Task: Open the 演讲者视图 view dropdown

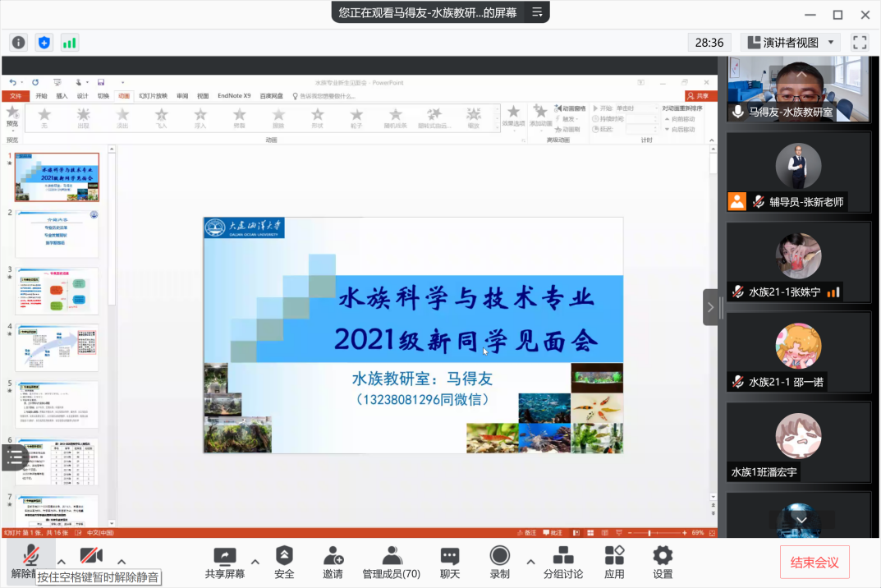Action: (791, 42)
